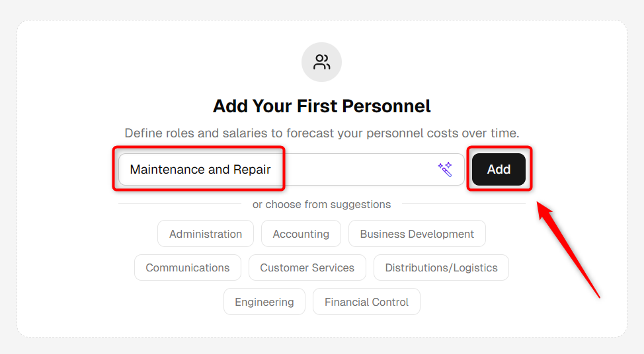This screenshot has height=354, width=644.
Task: Click the red arrow pointing at Add
Action: click(x=568, y=250)
